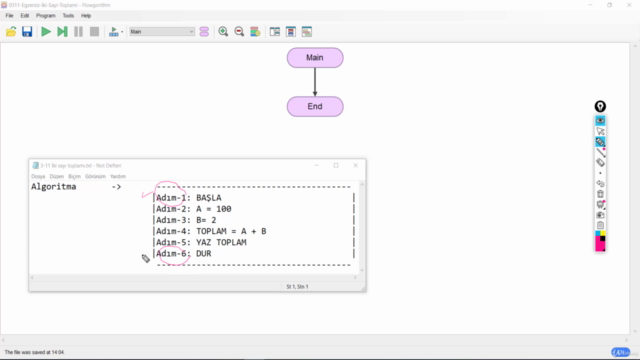Click the line 'Adım-3: B= 2'
The image size is (640, 360).
pos(186,220)
